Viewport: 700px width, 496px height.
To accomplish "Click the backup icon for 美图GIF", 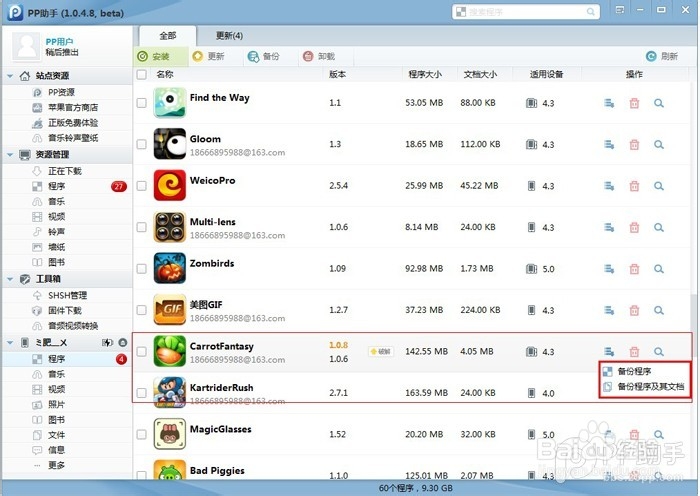I will coord(609,310).
